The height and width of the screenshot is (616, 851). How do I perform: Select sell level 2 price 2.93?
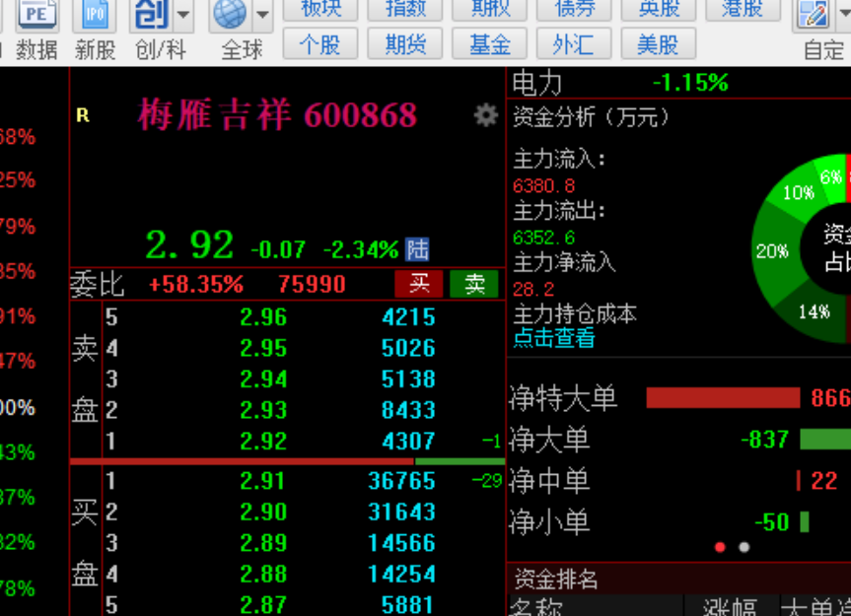(263, 410)
